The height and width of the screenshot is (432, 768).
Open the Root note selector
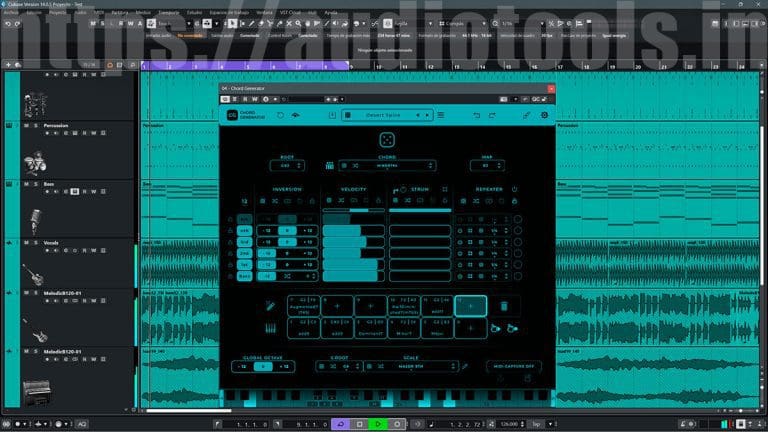[287, 166]
